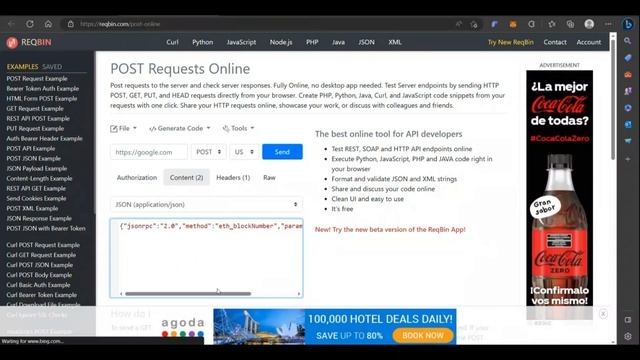Screen dimensions: 640x360
Task: Open the Tools dropdown menu
Action: coord(238,129)
